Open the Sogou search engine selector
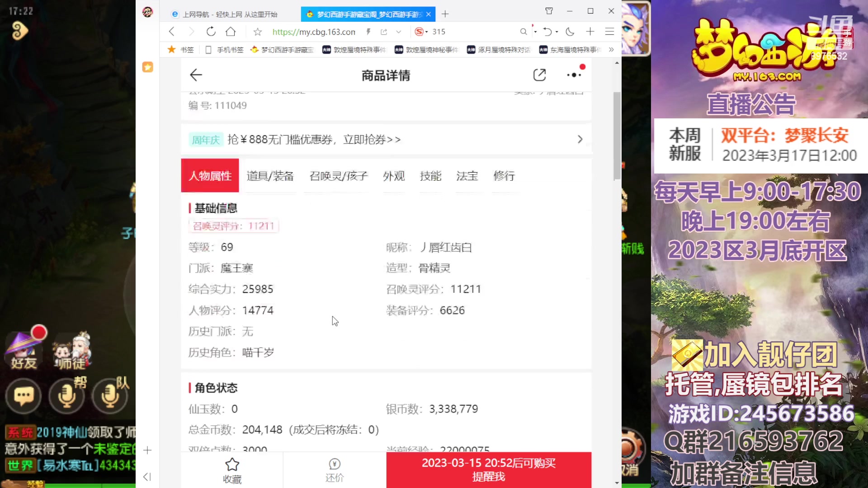Screen dimensions: 868x488 click(421, 32)
